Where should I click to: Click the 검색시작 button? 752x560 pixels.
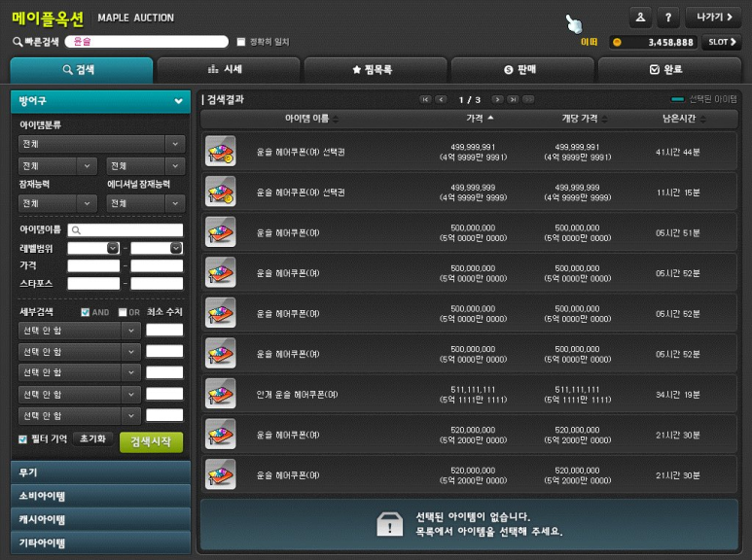[151, 442]
